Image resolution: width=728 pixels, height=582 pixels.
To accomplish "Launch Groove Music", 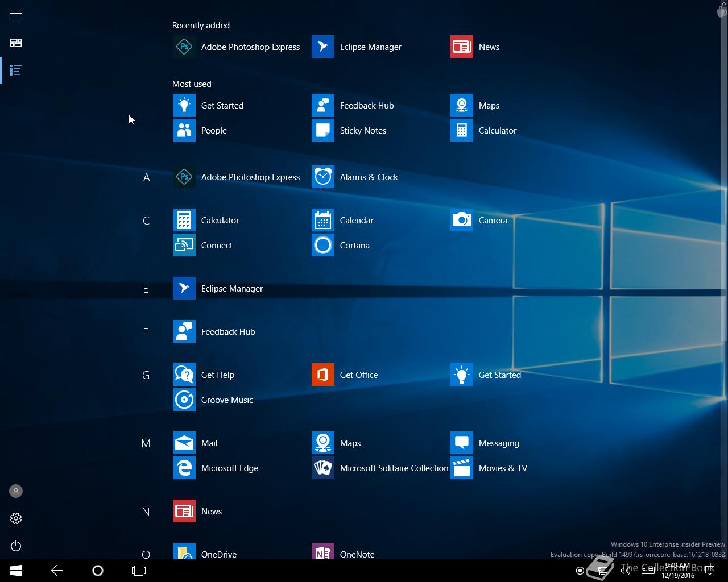I will point(213,400).
